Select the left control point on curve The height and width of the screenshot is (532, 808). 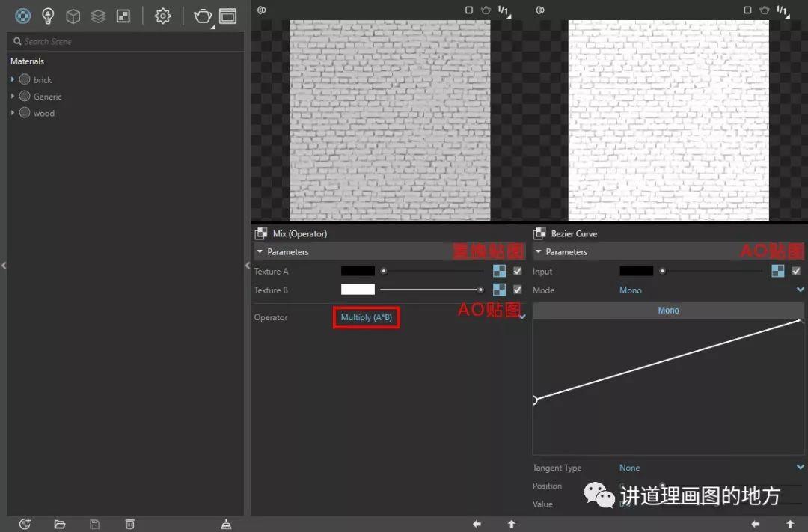(x=534, y=400)
